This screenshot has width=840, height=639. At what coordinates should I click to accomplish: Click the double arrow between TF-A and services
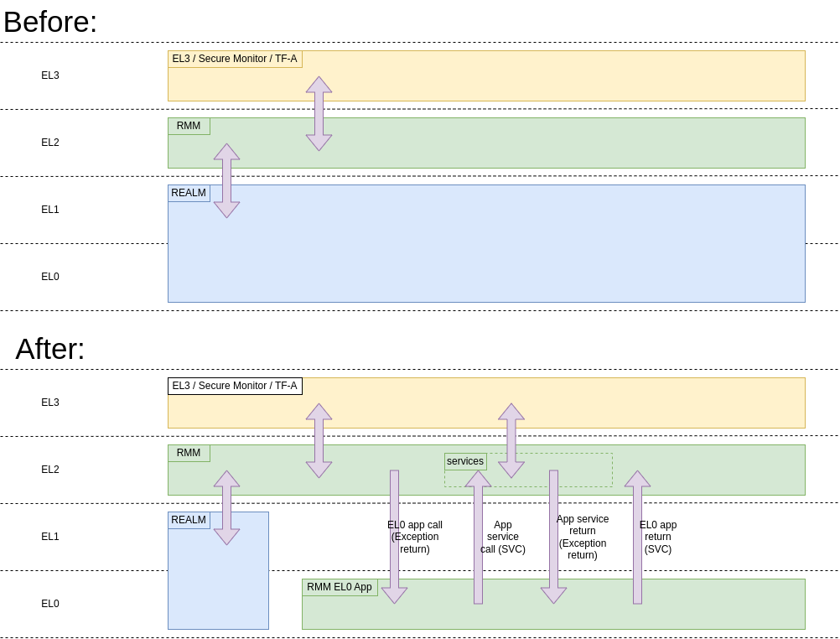coord(511,440)
